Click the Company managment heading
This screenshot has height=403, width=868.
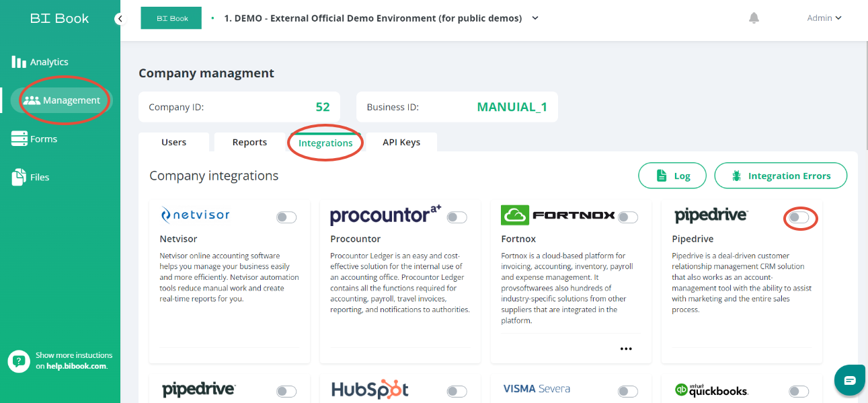[x=206, y=73]
